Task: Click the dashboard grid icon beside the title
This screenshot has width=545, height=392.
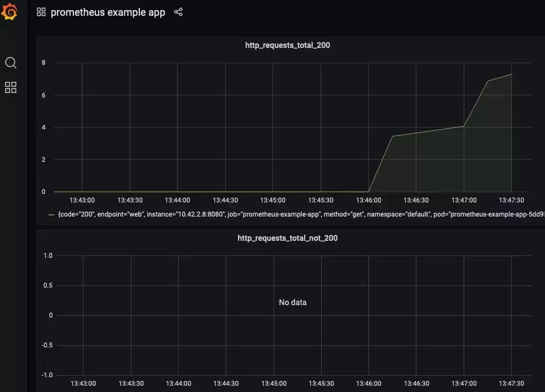Action: pyautogui.click(x=41, y=12)
